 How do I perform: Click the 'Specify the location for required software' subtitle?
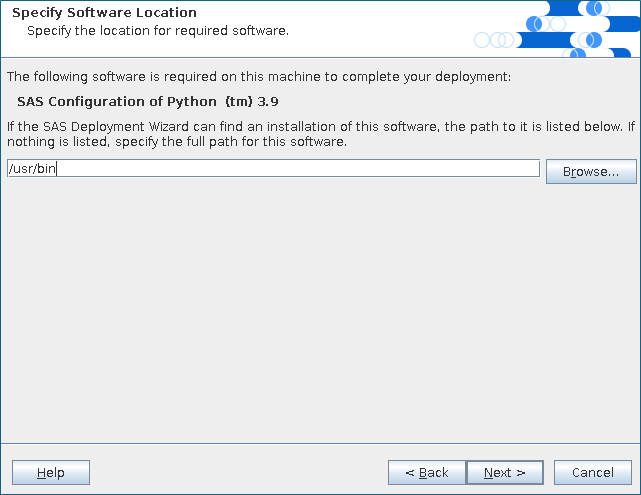157,30
